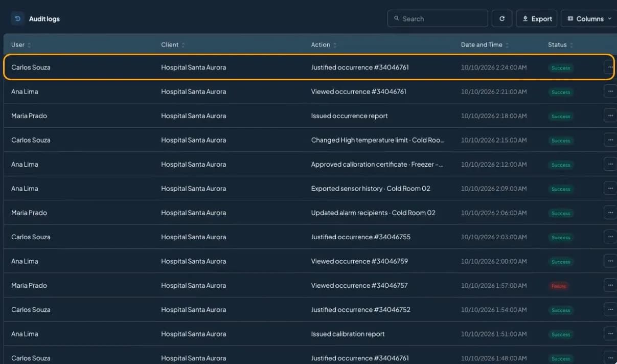Open row actions for Approved calibration certificate
Screen dimensions: 617x364
[610, 164]
